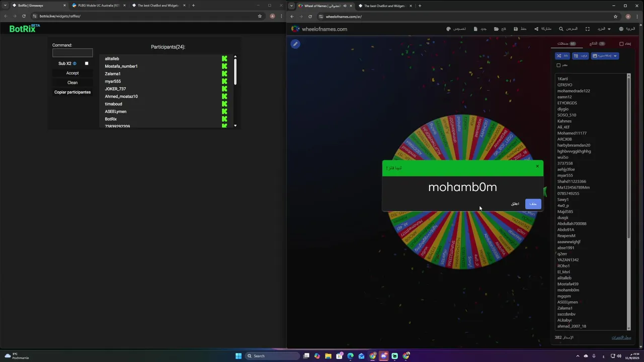Click the entry ahmad_2007_18 in entries list

pos(572,326)
